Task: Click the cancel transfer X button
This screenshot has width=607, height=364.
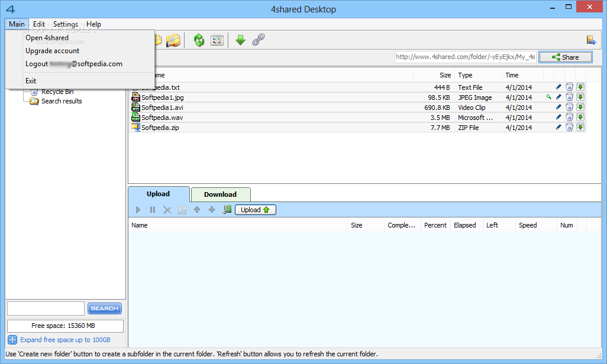Action: point(167,210)
